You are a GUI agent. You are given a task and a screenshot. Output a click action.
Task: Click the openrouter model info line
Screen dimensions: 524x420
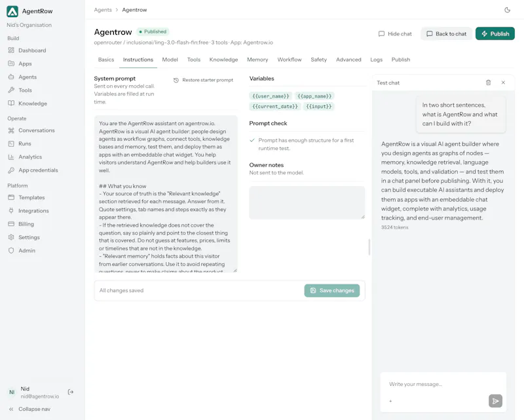(183, 43)
